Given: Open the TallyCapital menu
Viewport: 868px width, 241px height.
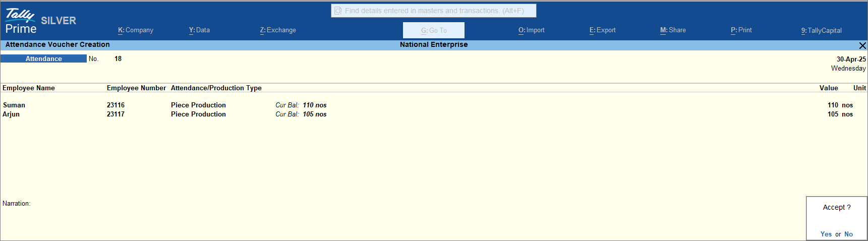Looking at the screenshot, I should coord(821,30).
